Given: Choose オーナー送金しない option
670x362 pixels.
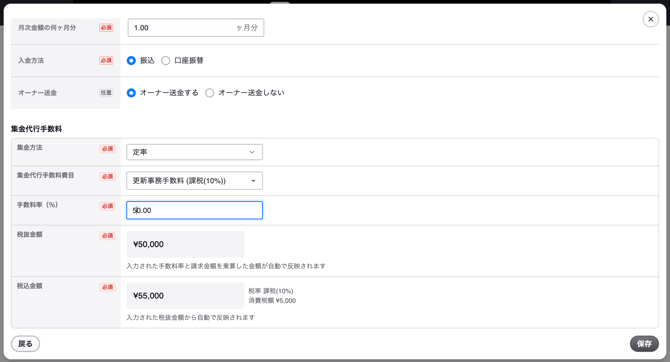Looking at the screenshot, I should [x=209, y=93].
